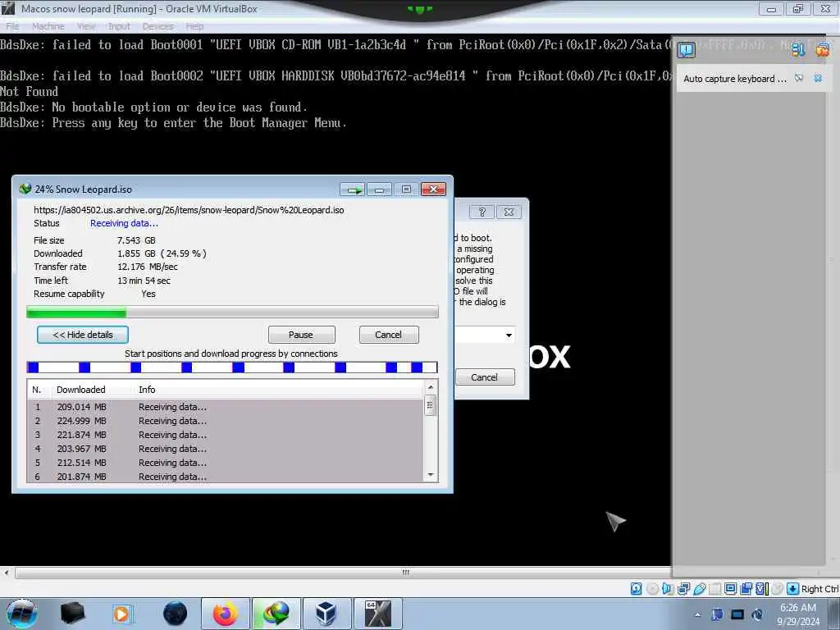Click the green download progress bar
840x630 pixels.
click(x=232, y=313)
